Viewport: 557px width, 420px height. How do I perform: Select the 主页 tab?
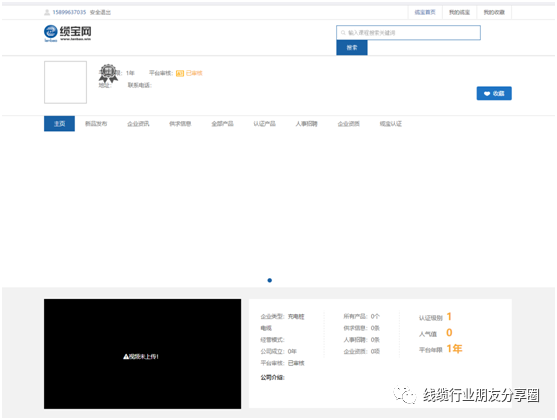[59, 124]
